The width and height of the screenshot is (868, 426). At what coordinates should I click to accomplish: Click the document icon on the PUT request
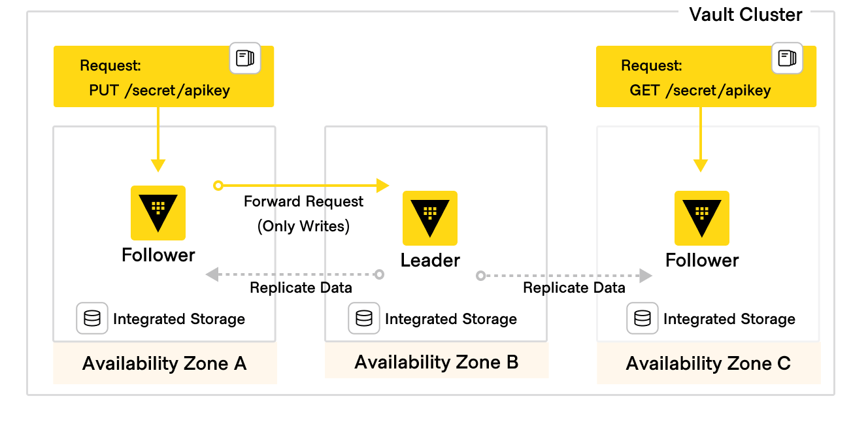(245, 59)
